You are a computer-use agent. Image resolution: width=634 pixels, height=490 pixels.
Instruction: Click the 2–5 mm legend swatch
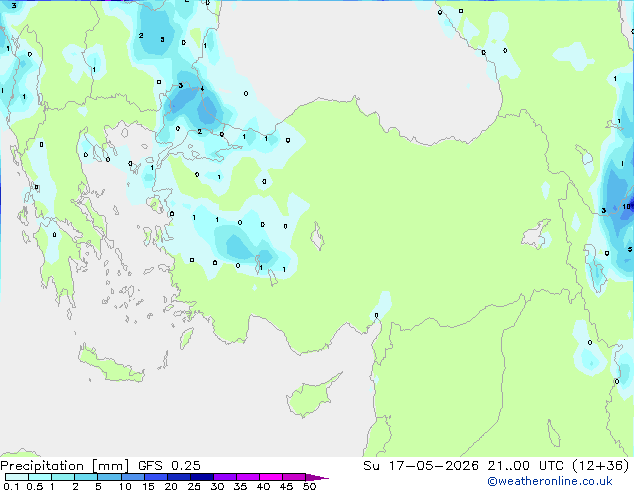click(86, 477)
